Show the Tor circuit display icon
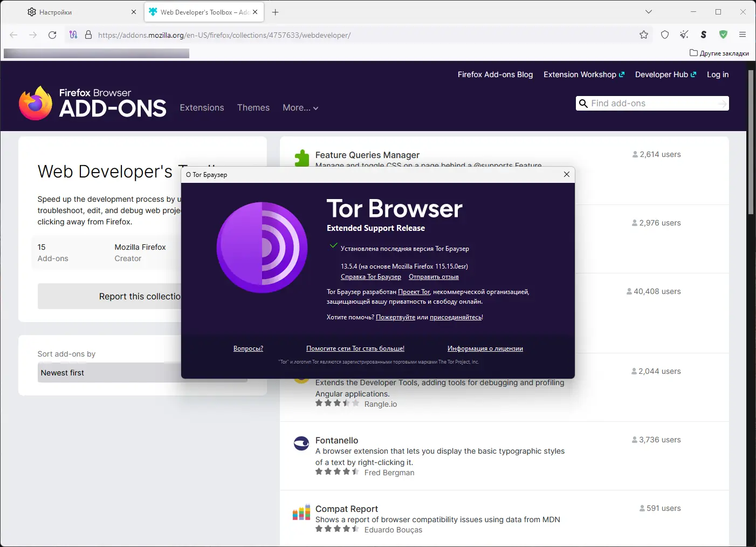This screenshot has width=756, height=547. (73, 35)
